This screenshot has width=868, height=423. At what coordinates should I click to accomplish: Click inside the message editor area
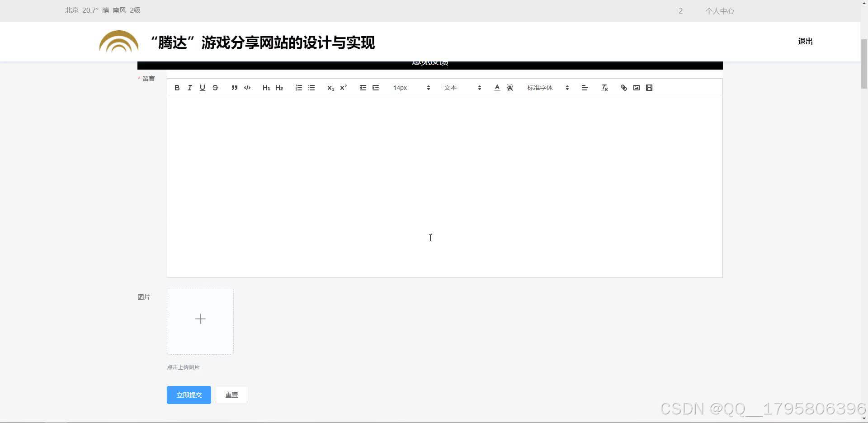(x=444, y=187)
